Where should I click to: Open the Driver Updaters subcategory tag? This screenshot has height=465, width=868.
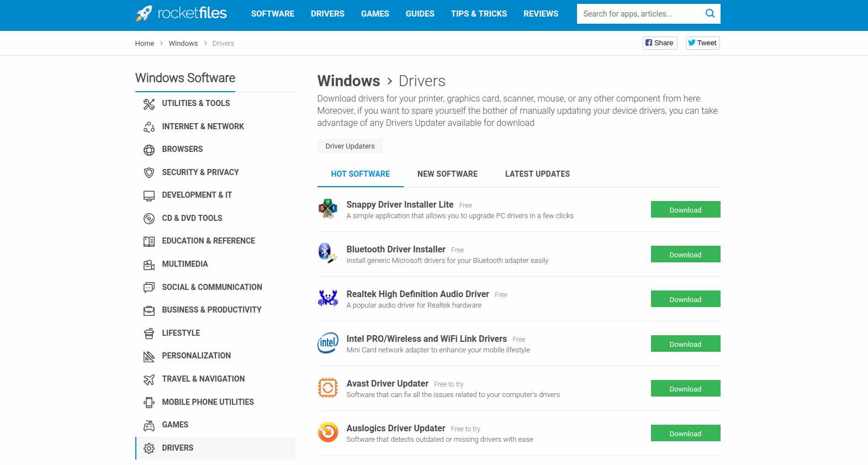pyautogui.click(x=350, y=146)
